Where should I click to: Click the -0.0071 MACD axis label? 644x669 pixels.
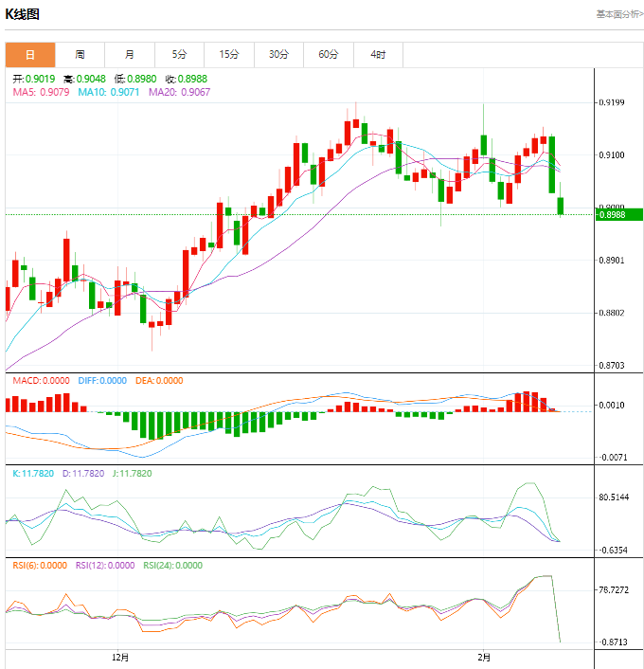point(614,458)
